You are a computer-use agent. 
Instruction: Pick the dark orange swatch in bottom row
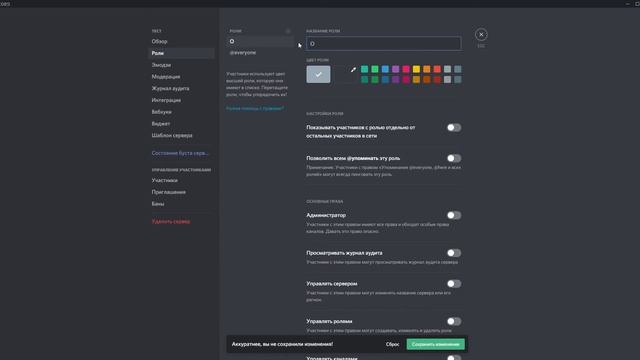coord(427,80)
